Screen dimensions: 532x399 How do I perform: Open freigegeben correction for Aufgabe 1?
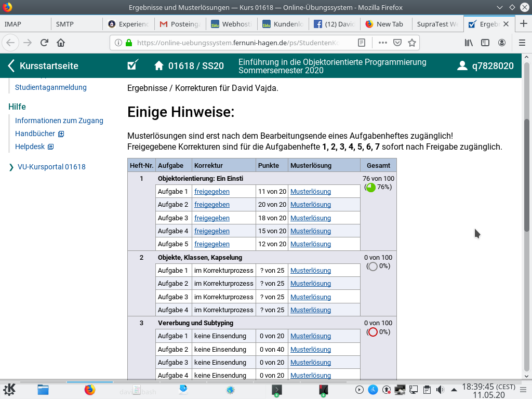click(211, 192)
